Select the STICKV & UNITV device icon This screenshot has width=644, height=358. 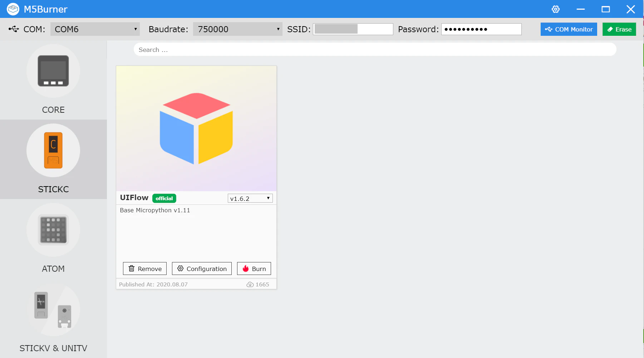53,309
